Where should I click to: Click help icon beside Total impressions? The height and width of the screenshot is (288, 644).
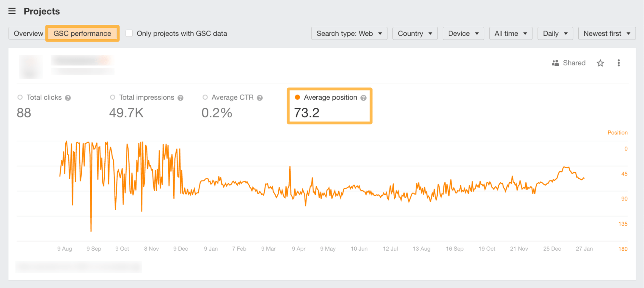point(180,98)
